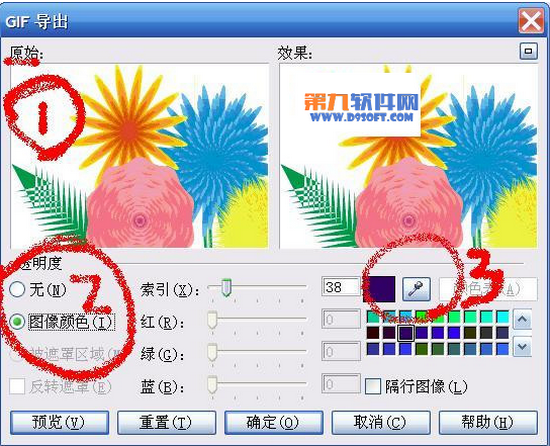The height and width of the screenshot is (446, 550).
Task: Click the large selected indigo color preview swatch
Action: [380, 289]
